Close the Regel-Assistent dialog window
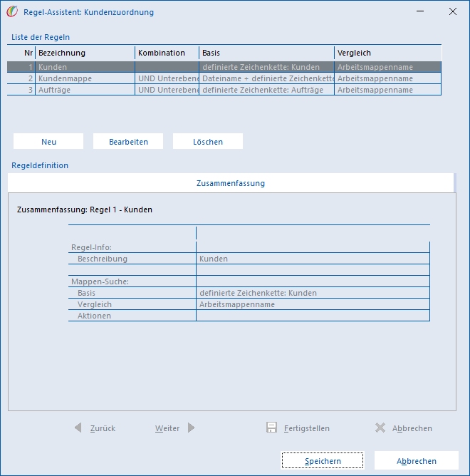 pyautogui.click(x=453, y=11)
